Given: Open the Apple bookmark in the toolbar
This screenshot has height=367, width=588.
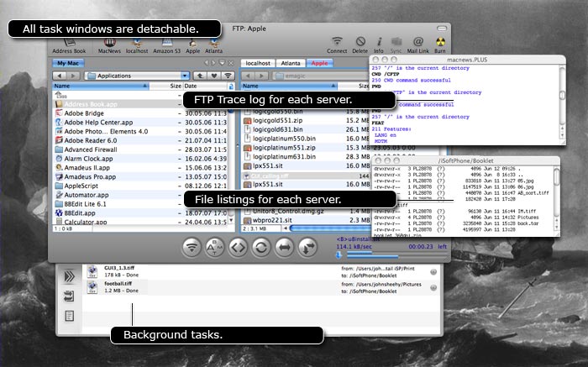Looking at the screenshot, I should [x=192, y=46].
